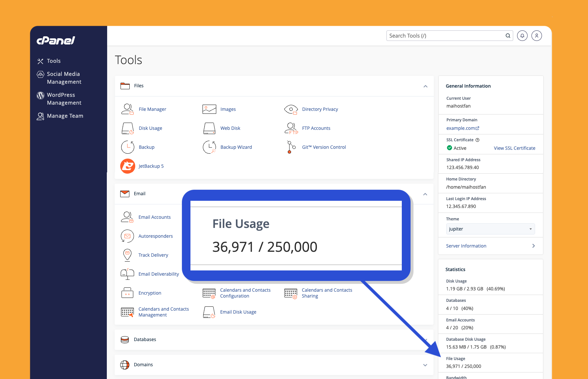This screenshot has height=379, width=588.
Task: Open the jupiter theme dropdown
Action: (490, 229)
